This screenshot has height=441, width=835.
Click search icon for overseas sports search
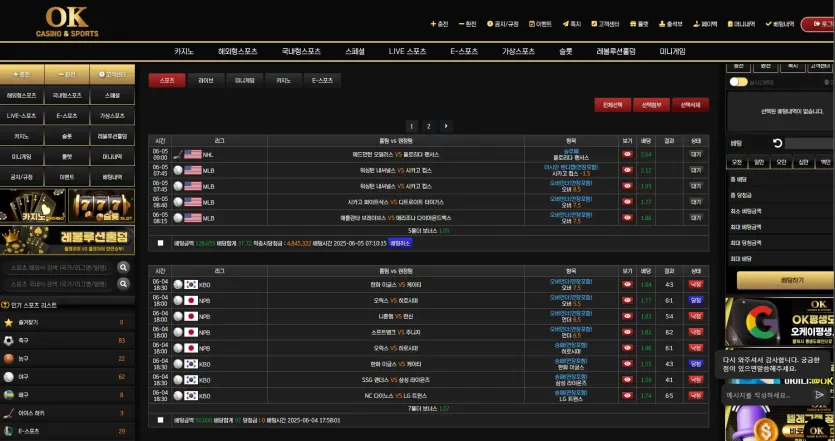click(x=124, y=267)
